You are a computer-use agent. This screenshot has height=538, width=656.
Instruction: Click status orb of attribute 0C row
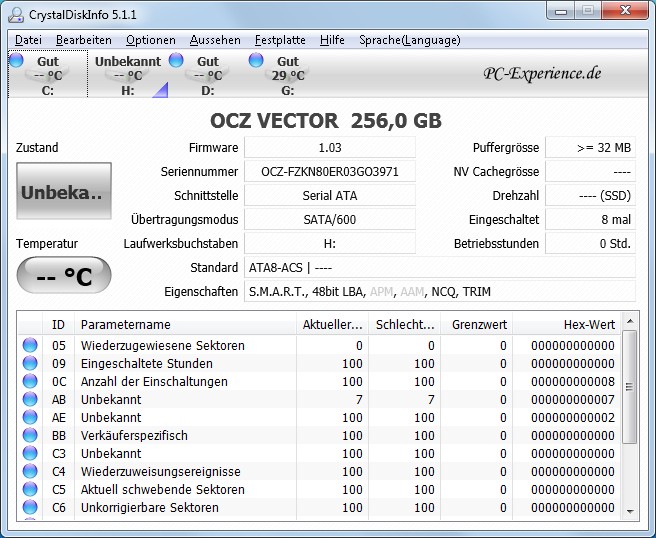tap(30, 381)
